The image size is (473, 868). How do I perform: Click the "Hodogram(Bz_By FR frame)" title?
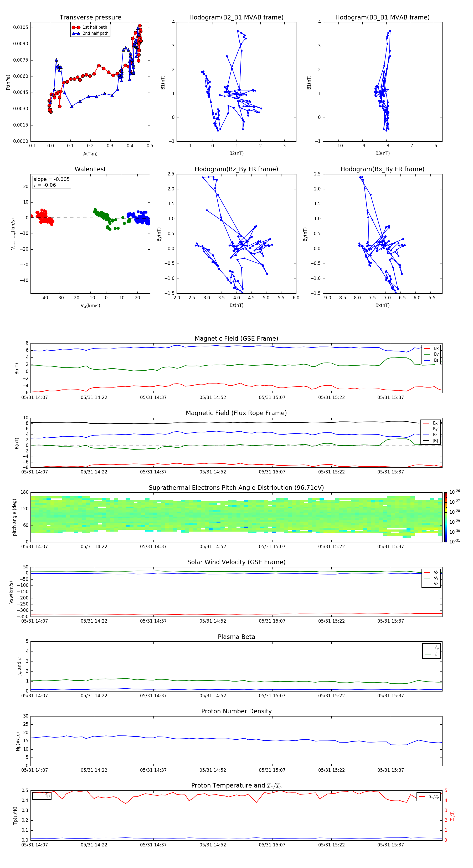click(x=236, y=169)
